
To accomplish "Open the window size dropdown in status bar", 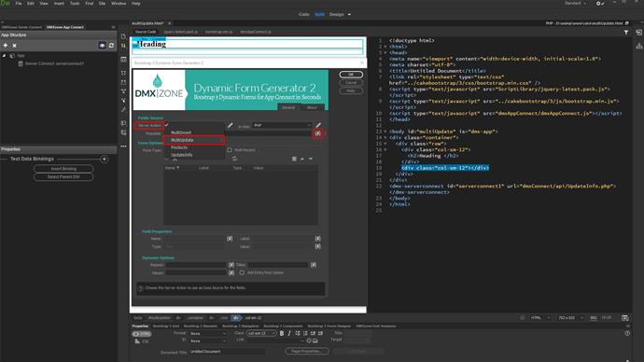I will coord(570,317).
